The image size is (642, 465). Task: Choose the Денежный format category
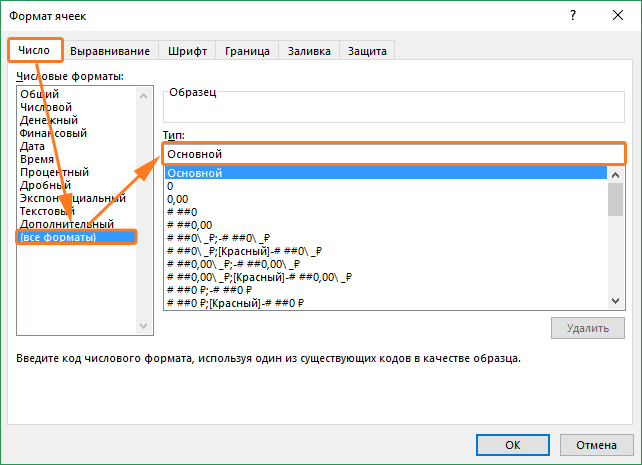coord(49,120)
